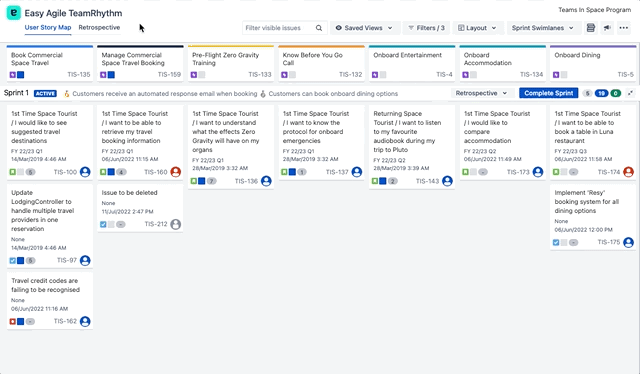Click the Filter visible issues input field
The image size is (640, 374).
point(279,28)
